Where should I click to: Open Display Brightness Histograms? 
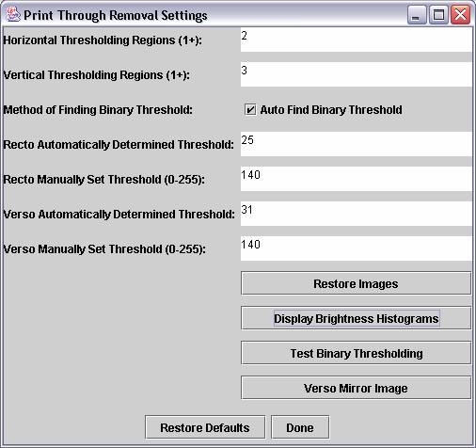[x=356, y=318]
